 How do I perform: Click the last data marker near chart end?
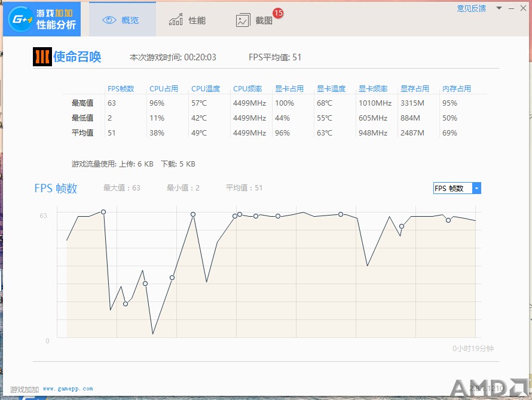point(448,220)
